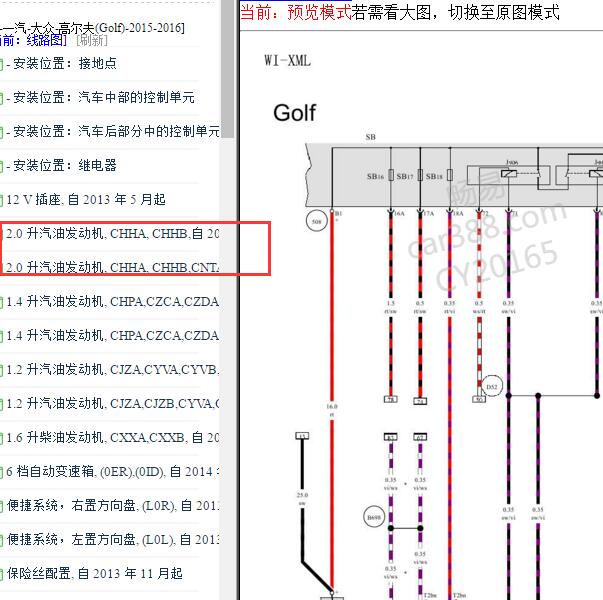Viewport: 603px width, 600px height.
Task: Open 保险丝配置 自2013年11月起 entry
Action: [94, 573]
